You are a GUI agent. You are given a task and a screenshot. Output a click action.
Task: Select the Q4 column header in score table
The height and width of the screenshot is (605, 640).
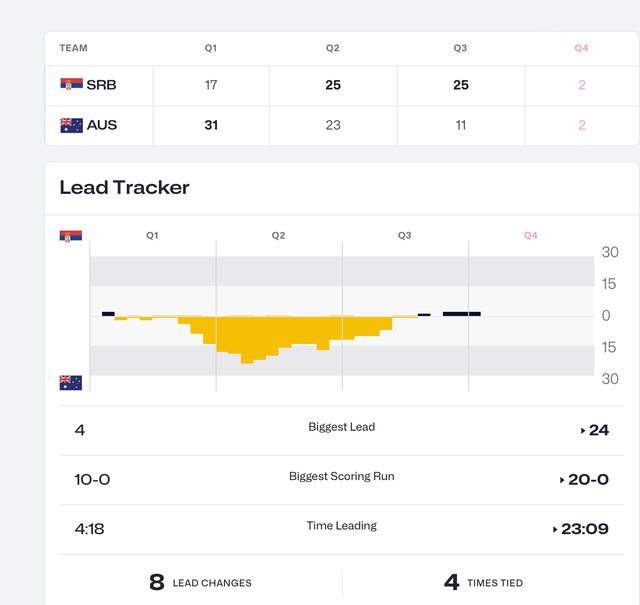click(581, 48)
